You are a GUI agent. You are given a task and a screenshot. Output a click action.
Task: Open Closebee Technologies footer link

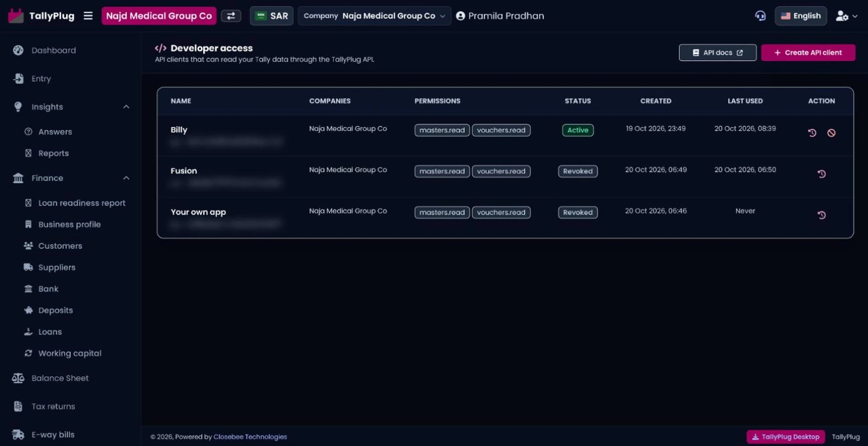coord(250,437)
